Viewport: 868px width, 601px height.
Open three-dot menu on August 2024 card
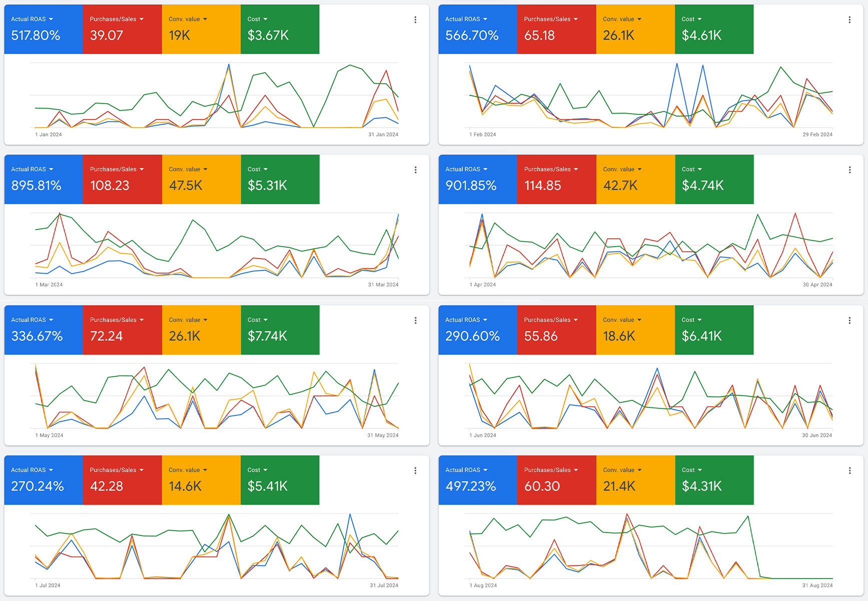click(849, 471)
